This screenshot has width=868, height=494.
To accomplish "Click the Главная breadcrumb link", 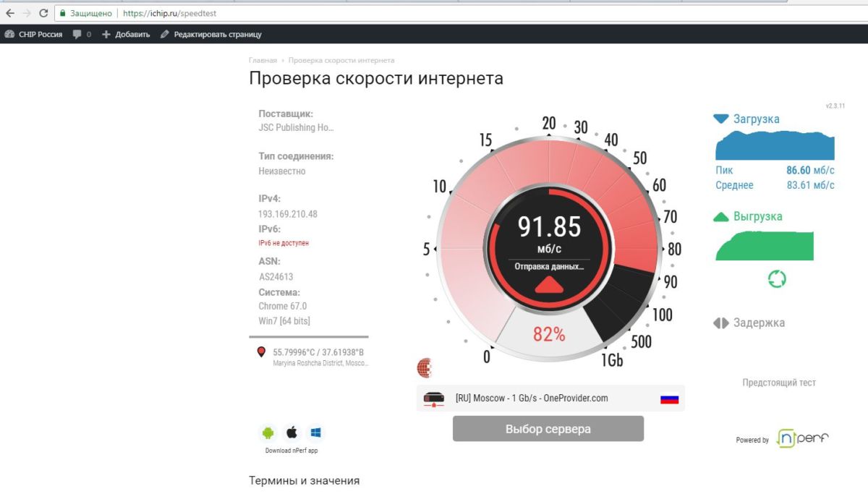I will tap(263, 61).
